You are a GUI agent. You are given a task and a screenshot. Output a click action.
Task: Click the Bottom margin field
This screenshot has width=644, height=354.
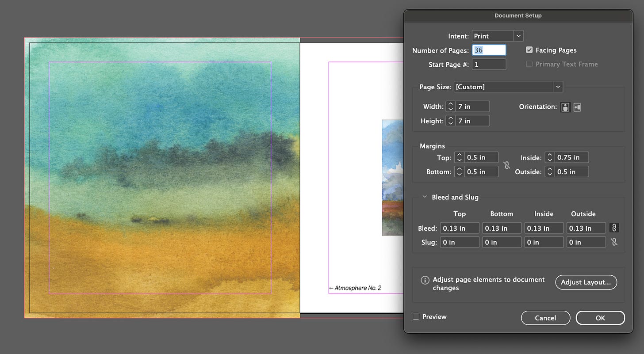481,171
